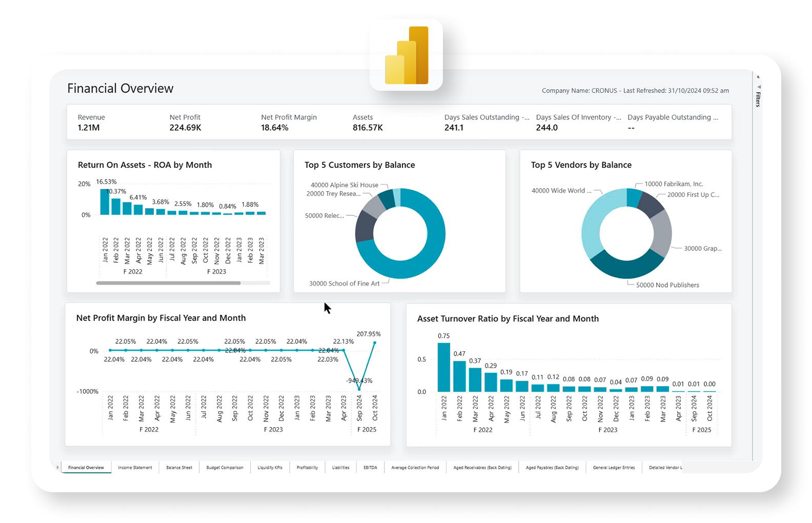Viewport: 812px width, 523px height.
Task: Click F 2023 axis label in ROA chart
Action: [216, 272]
